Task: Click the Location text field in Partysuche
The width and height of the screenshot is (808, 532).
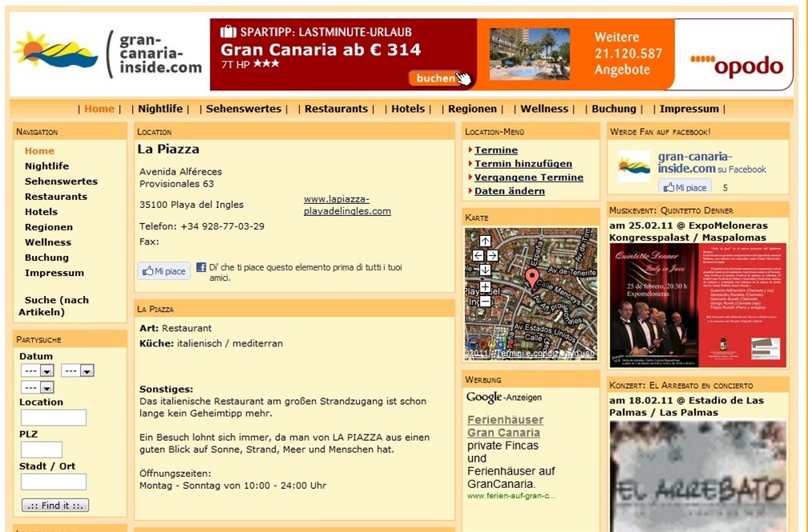Action: coord(54,418)
